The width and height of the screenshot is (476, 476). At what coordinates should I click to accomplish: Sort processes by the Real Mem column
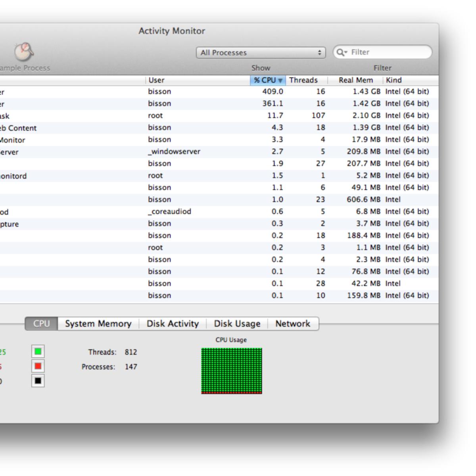click(355, 80)
